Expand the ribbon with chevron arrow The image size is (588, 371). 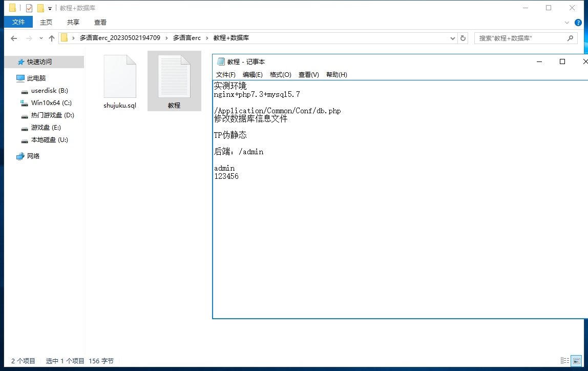point(567,23)
